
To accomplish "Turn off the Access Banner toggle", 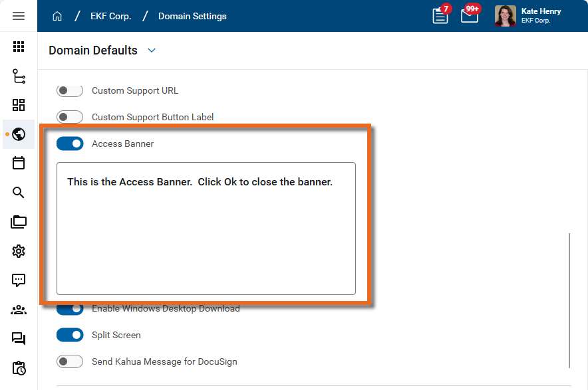I will [x=70, y=144].
